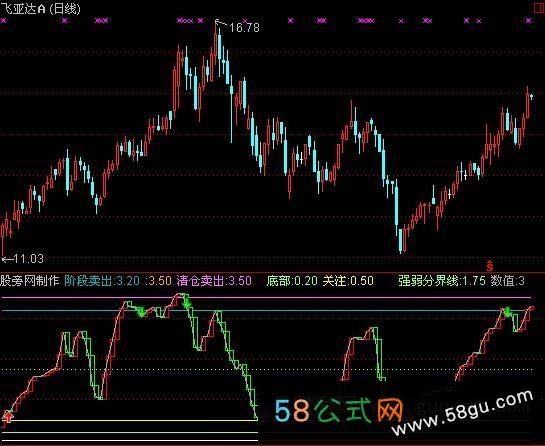545x446 pixels.
Task: Click the green down arrow near indicator peak
Action: point(187,302)
